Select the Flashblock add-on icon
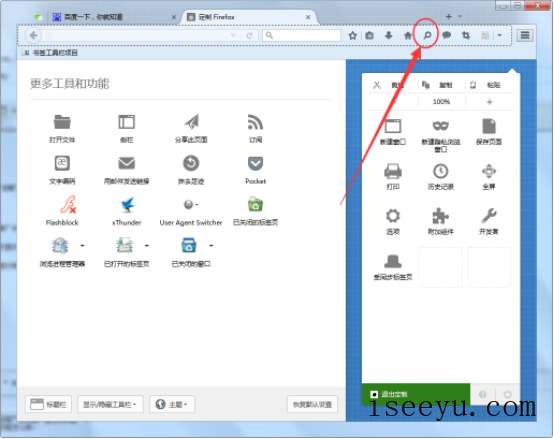The width and height of the screenshot is (554, 439). click(x=68, y=205)
